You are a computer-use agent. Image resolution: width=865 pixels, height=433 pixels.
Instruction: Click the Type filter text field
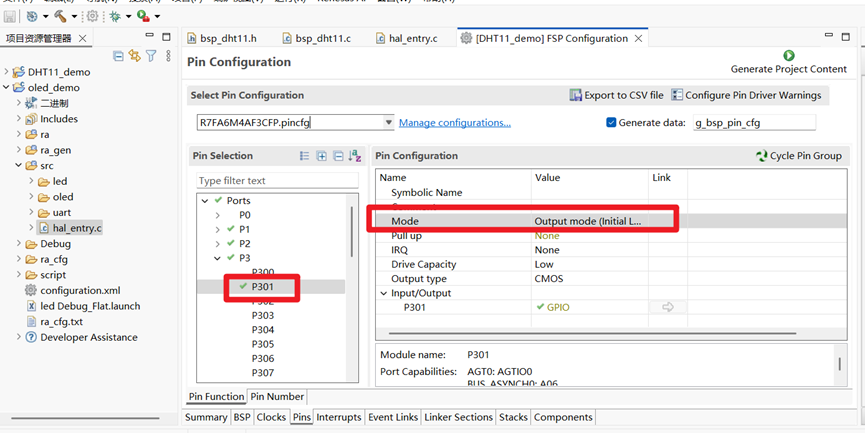coord(277,180)
